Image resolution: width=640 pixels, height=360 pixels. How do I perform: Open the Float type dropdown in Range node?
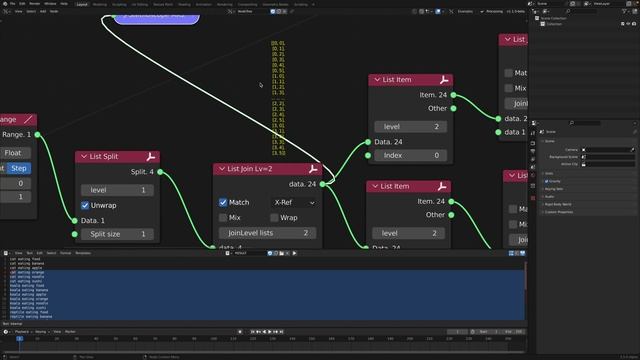[x=14, y=153]
